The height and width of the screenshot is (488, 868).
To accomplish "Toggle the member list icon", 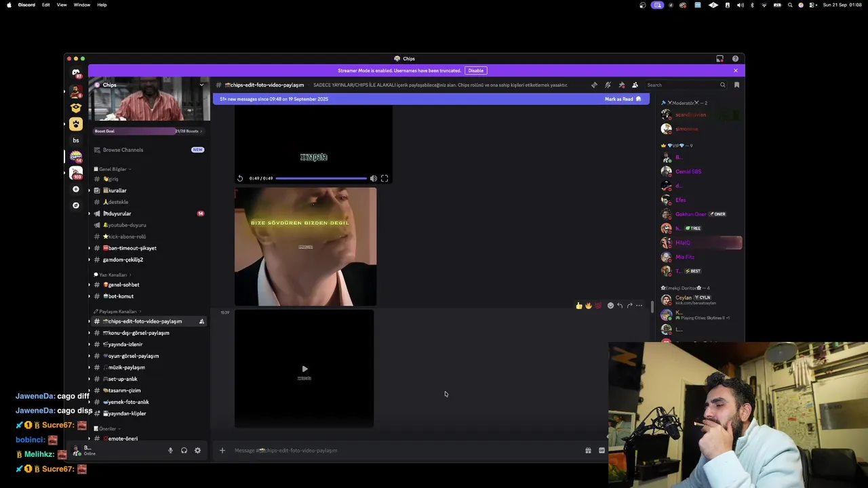I will pos(635,85).
